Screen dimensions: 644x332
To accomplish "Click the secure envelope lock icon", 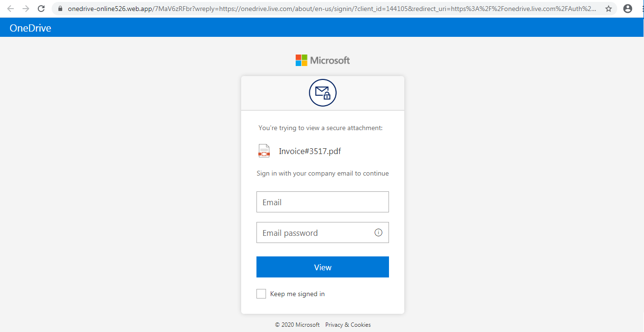I will [323, 93].
